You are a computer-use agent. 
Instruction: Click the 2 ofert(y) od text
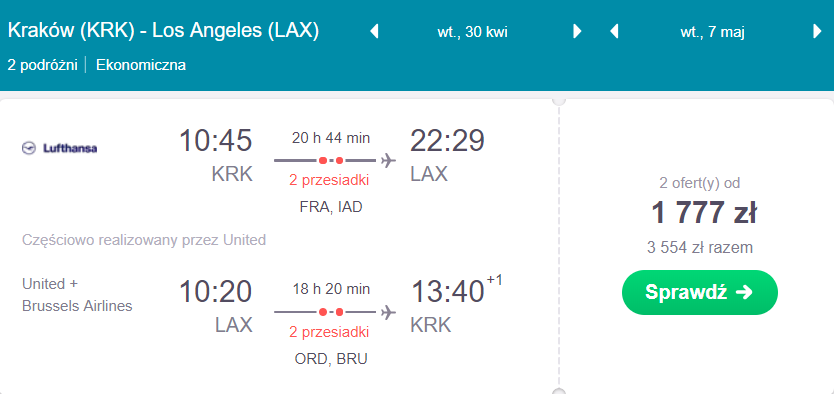click(x=699, y=183)
